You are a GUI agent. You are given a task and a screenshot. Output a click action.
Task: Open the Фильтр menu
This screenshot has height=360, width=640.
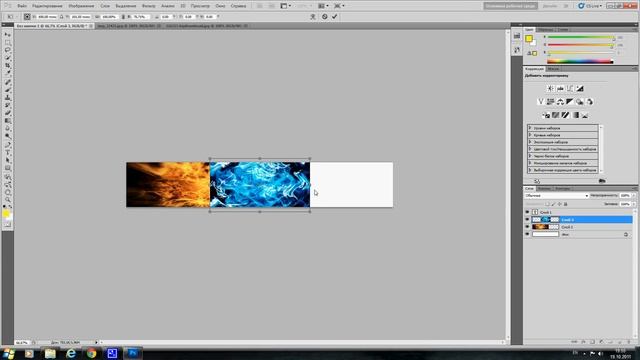point(149,6)
